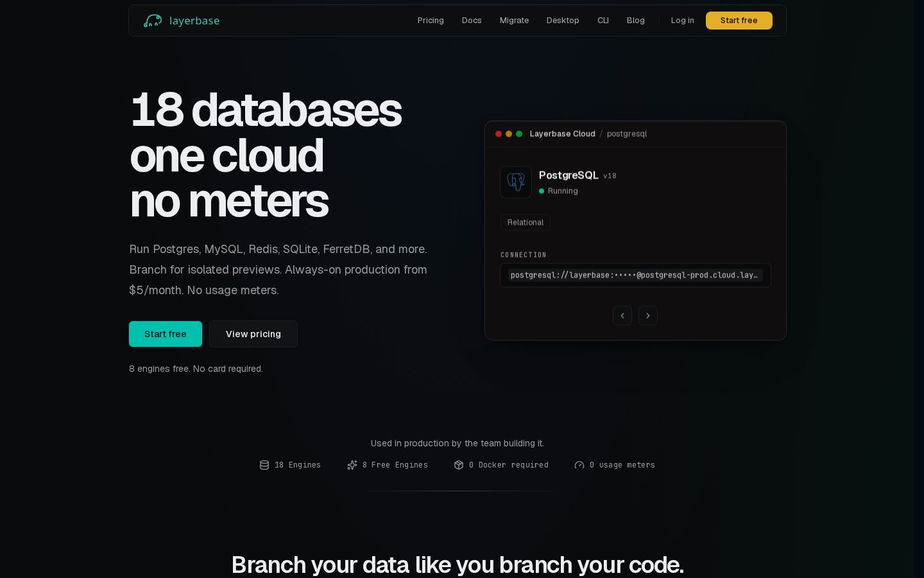Click the '0 usage meters' text

(x=622, y=465)
